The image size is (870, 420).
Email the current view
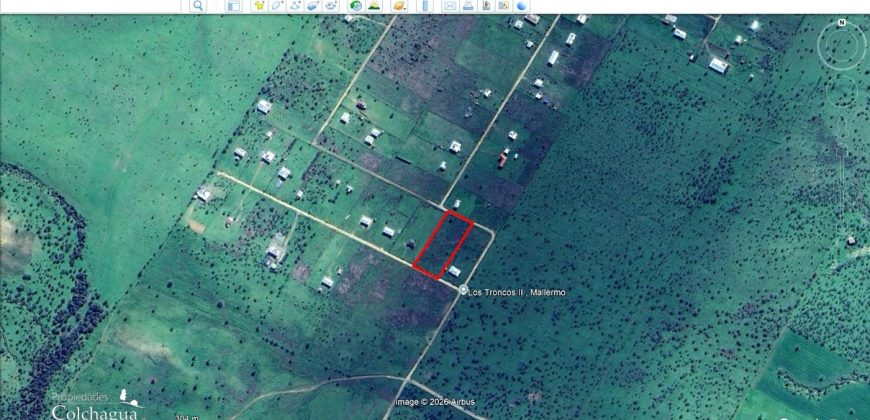pos(449,6)
